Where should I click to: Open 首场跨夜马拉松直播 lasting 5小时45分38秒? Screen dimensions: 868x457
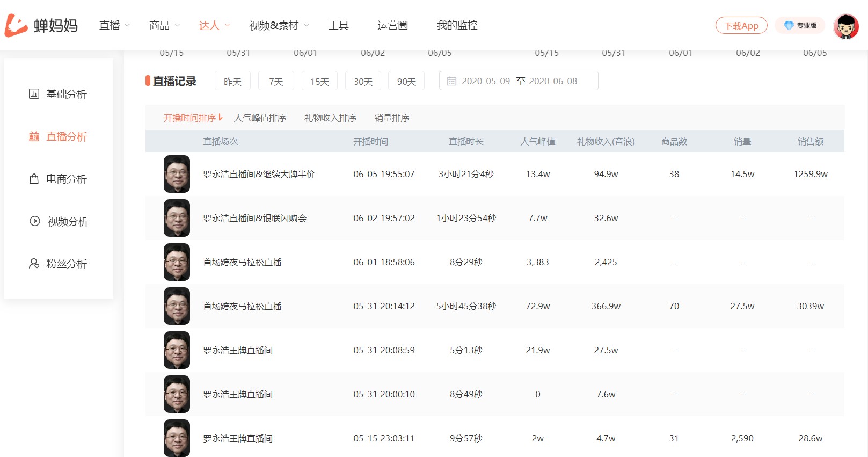click(x=242, y=306)
